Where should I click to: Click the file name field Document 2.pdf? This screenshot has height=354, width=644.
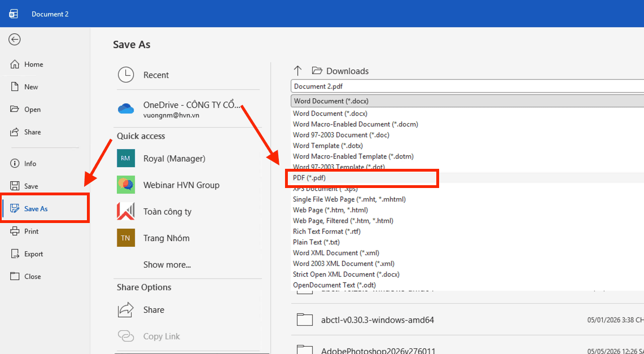click(467, 86)
